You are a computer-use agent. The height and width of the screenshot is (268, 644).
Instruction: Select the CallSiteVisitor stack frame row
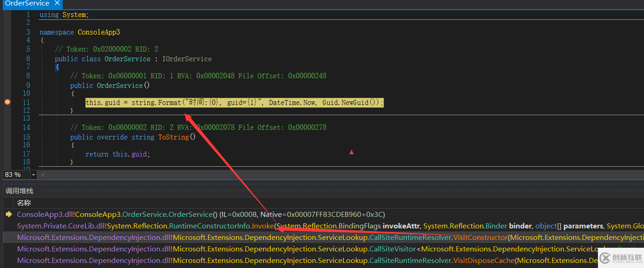[x=330, y=249]
